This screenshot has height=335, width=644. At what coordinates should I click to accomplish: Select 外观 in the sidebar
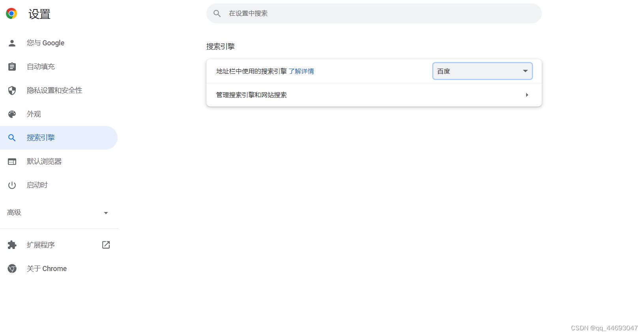(x=34, y=114)
